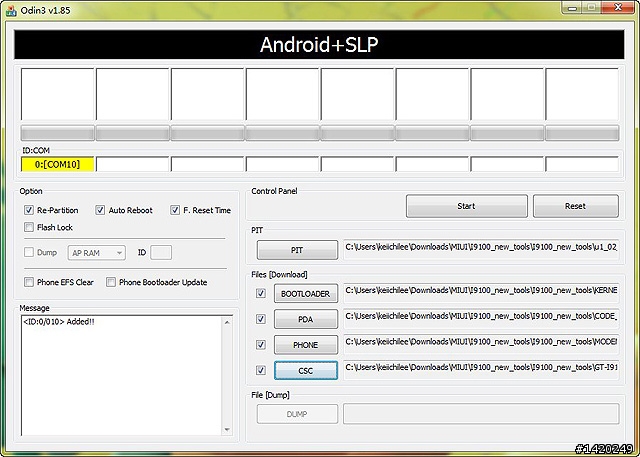The width and height of the screenshot is (640, 457).
Task: Uncheck the PHONE file checkbox
Action: pos(261,345)
